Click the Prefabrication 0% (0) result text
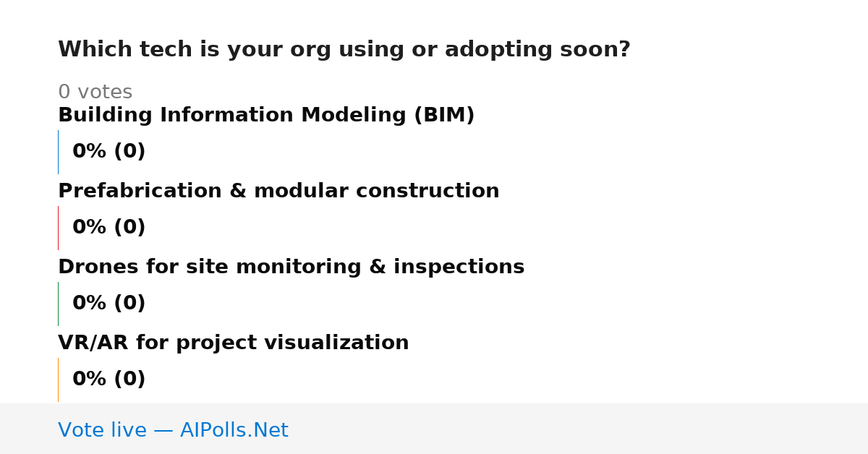Viewport: 868px width, 454px height. click(x=109, y=228)
